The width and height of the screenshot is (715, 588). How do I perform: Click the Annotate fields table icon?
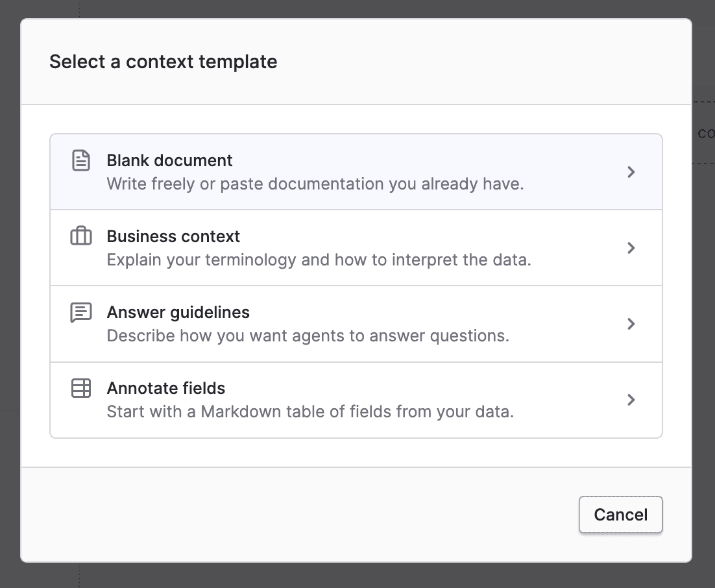coord(81,388)
